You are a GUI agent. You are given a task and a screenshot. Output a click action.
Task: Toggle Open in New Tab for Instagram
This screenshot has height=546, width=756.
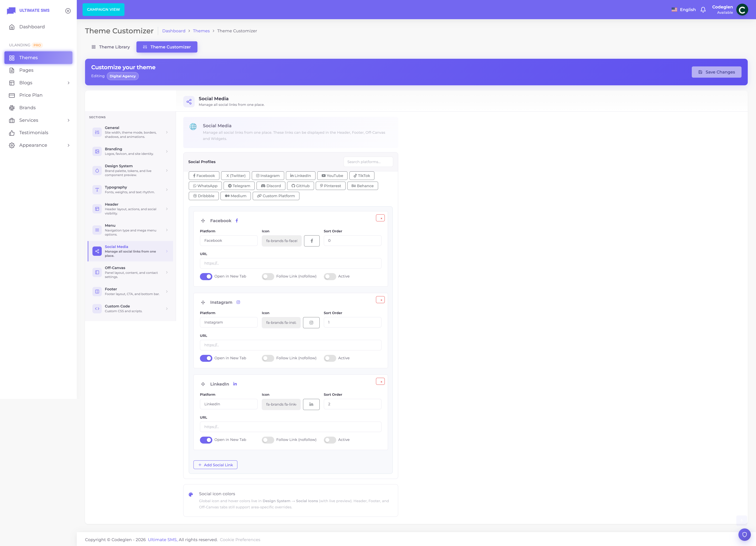click(206, 358)
